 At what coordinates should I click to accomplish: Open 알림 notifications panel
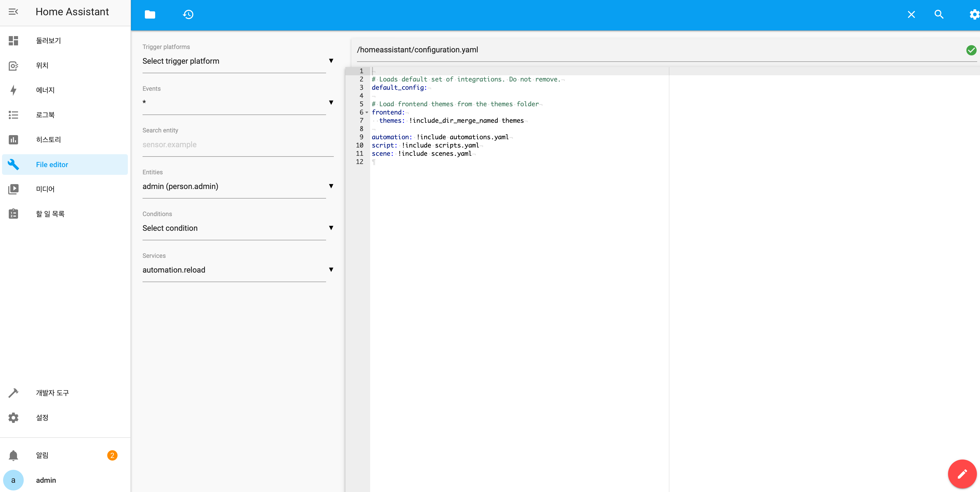pos(65,455)
